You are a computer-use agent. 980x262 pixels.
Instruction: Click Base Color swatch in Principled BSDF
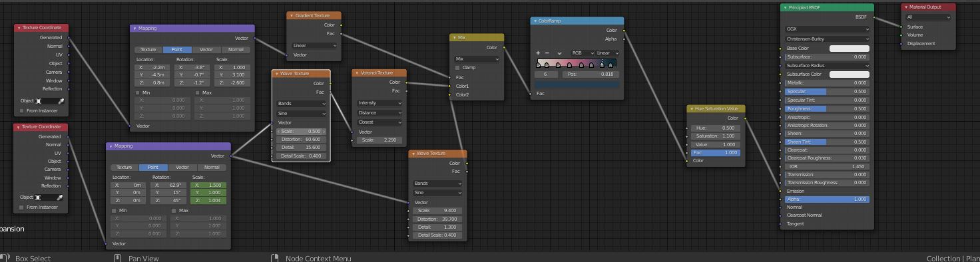pos(849,49)
